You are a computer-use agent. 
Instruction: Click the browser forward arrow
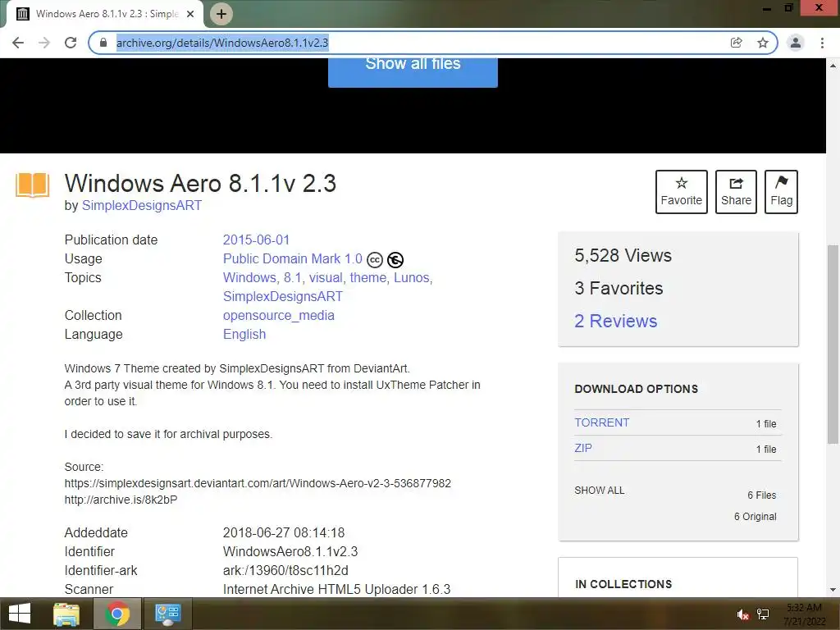(x=44, y=43)
